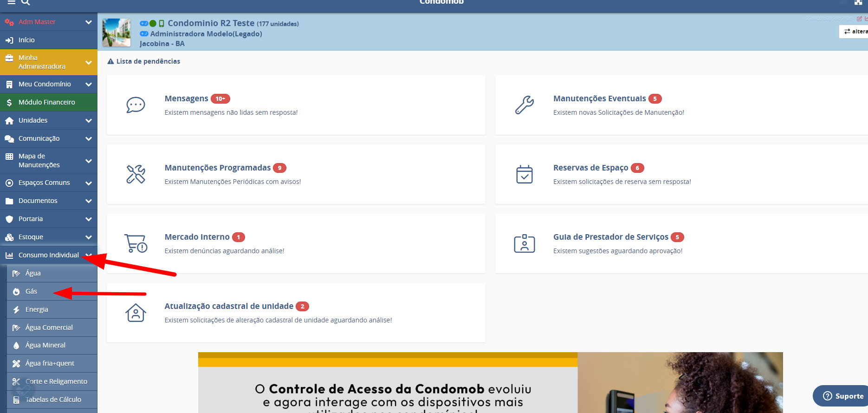Expand the Comunicação sidebar menu

[x=48, y=138]
